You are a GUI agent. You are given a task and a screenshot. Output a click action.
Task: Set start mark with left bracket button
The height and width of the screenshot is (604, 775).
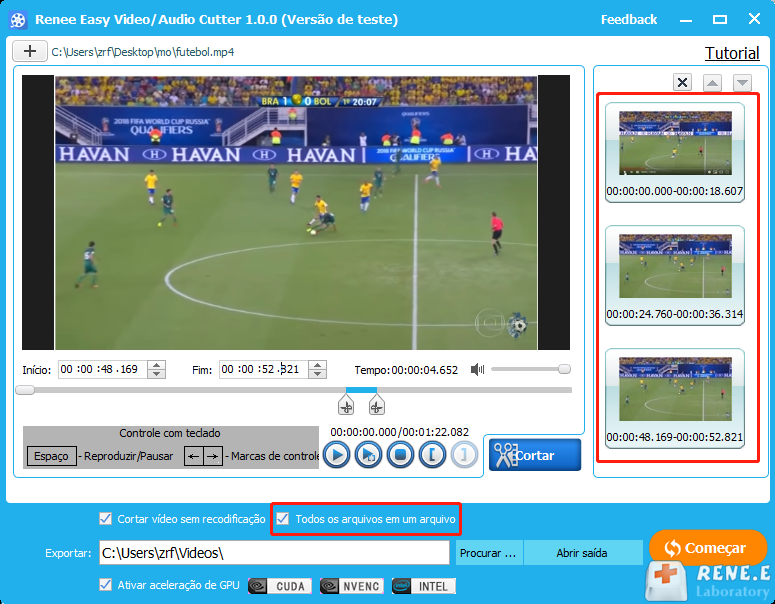point(432,455)
